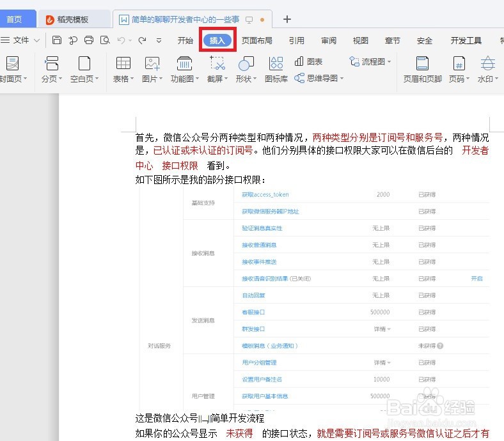Switch to the 审阅 ribbon tab
The width and height of the screenshot is (504, 441).
329,40
